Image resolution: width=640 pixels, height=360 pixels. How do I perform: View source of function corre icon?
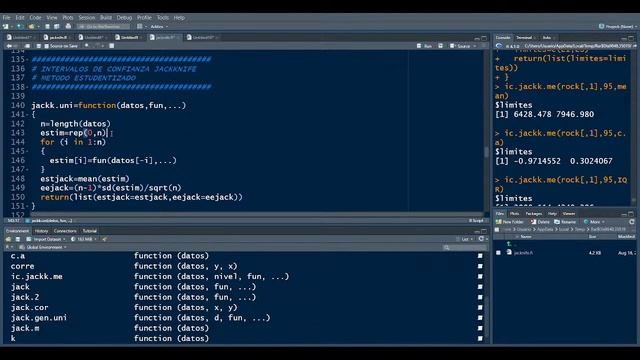coord(480,266)
